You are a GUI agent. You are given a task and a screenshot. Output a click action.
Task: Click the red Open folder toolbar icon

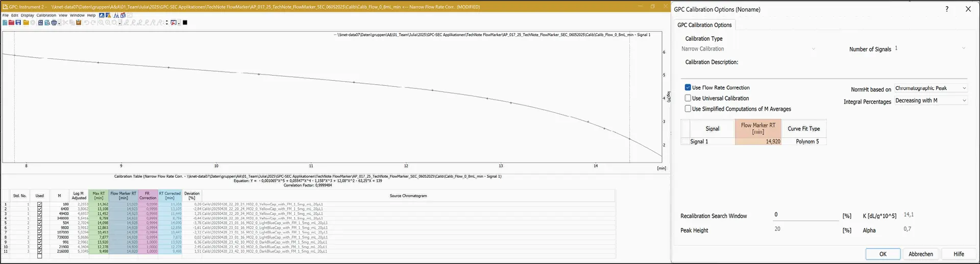point(11,22)
